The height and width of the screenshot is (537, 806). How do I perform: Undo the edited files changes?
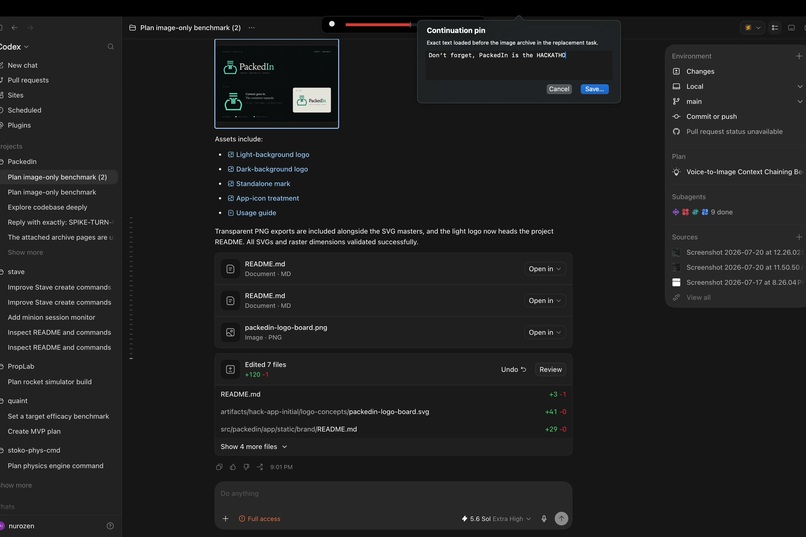pos(514,369)
